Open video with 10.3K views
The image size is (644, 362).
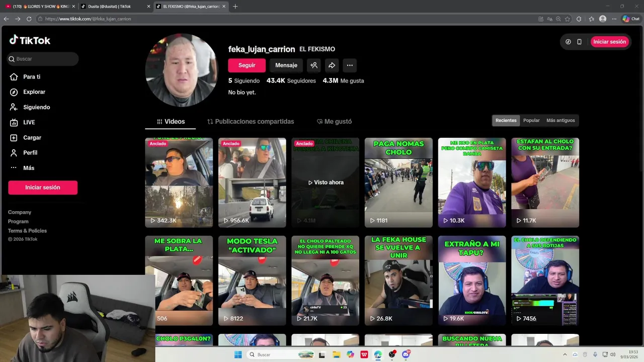472,183
